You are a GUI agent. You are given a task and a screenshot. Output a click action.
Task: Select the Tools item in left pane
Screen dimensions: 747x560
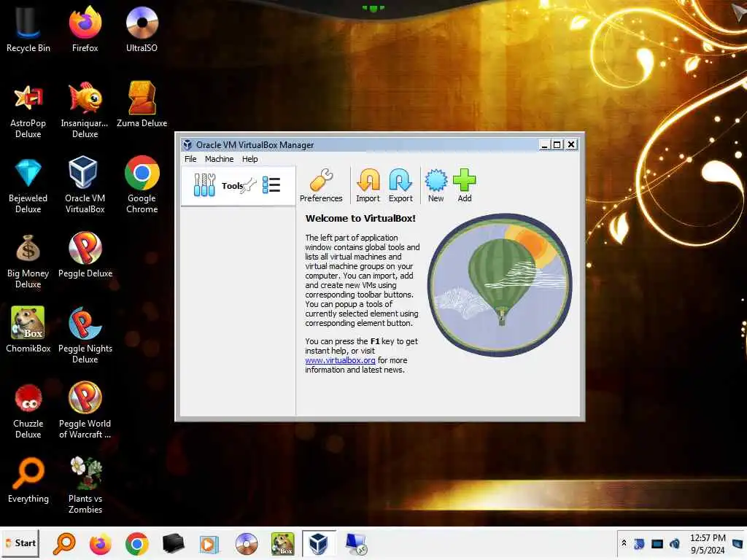tap(238, 186)
